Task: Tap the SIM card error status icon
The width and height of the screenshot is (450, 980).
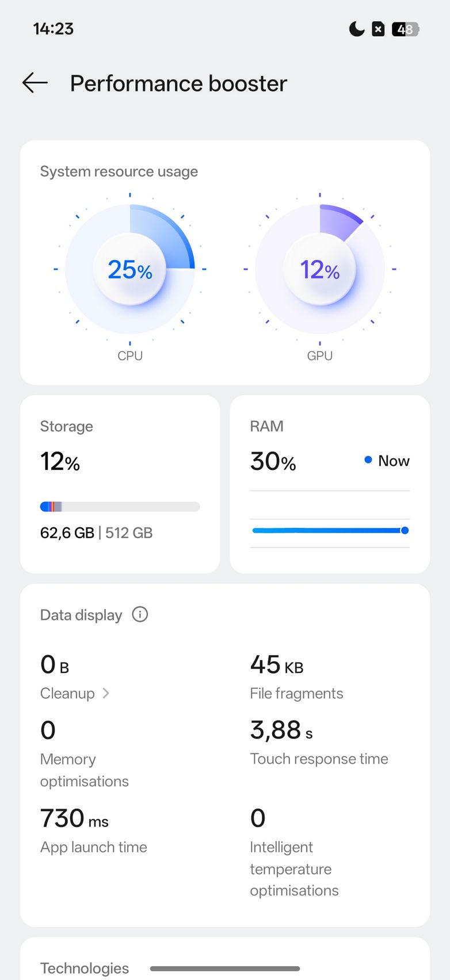Action: (x=378, y=29)
